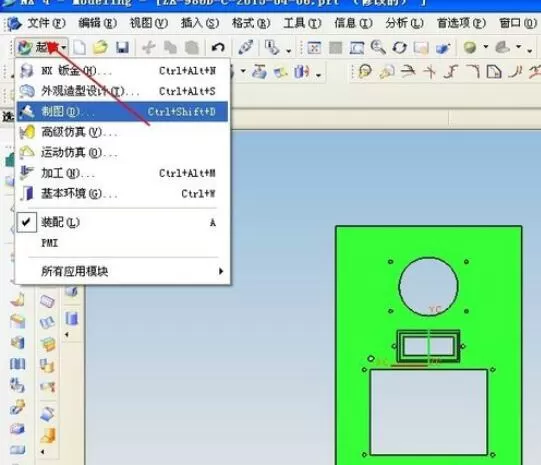Click the NX application icon beside 文件
The width and height of the screenshot is (541, 465).
pyautogui.click(x=14, y=23)
